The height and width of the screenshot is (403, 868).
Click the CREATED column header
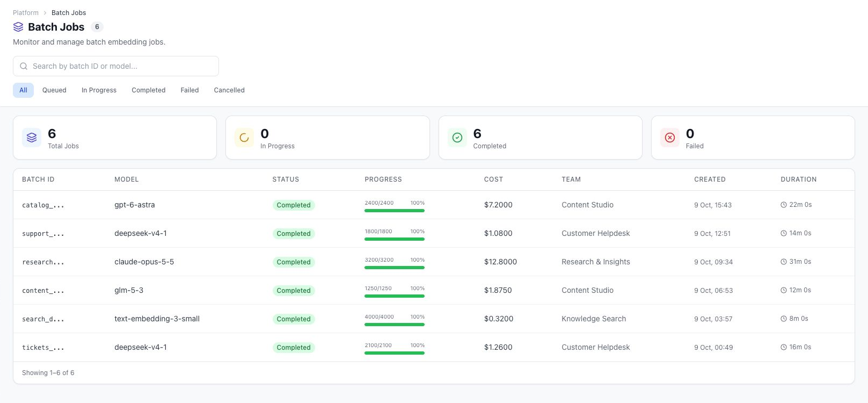tap(710, 179)
